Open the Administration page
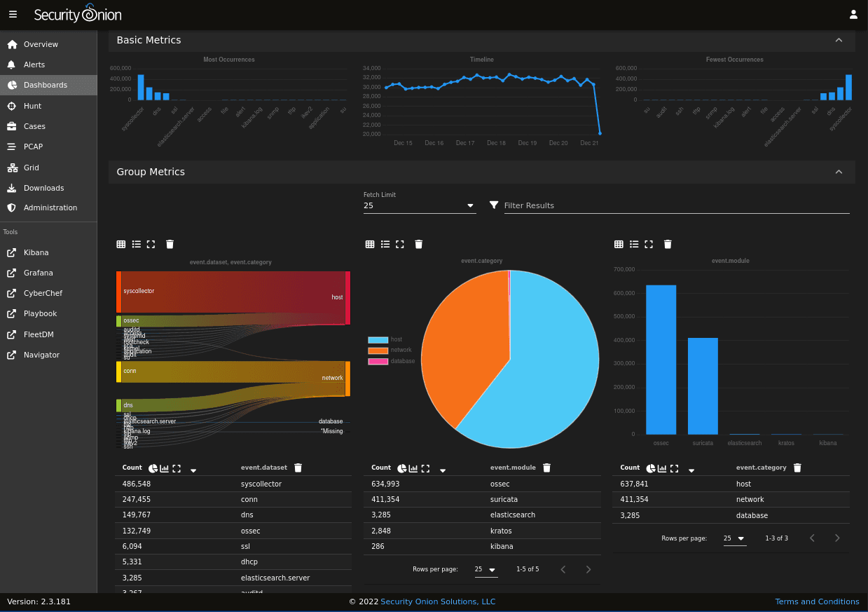This screenshot has width=868, height=612. click(48, 208)
